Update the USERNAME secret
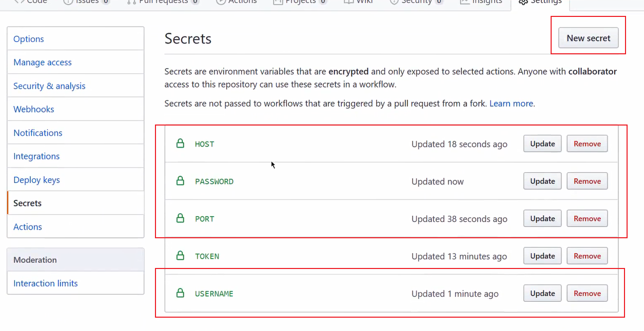 [x=542, y=294]
